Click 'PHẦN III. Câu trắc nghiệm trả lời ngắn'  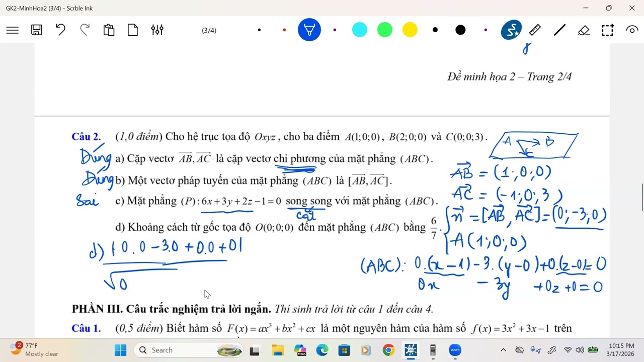point(172,309)
